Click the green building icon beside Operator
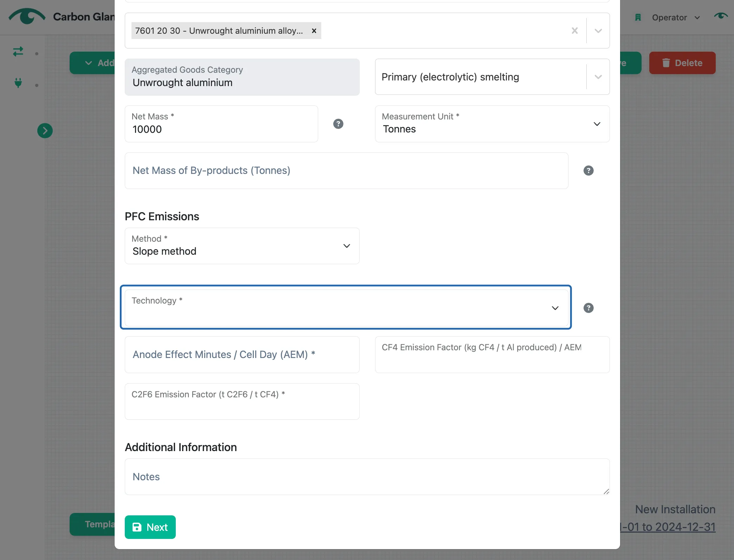734x560 pixels. tap(638, 17)
